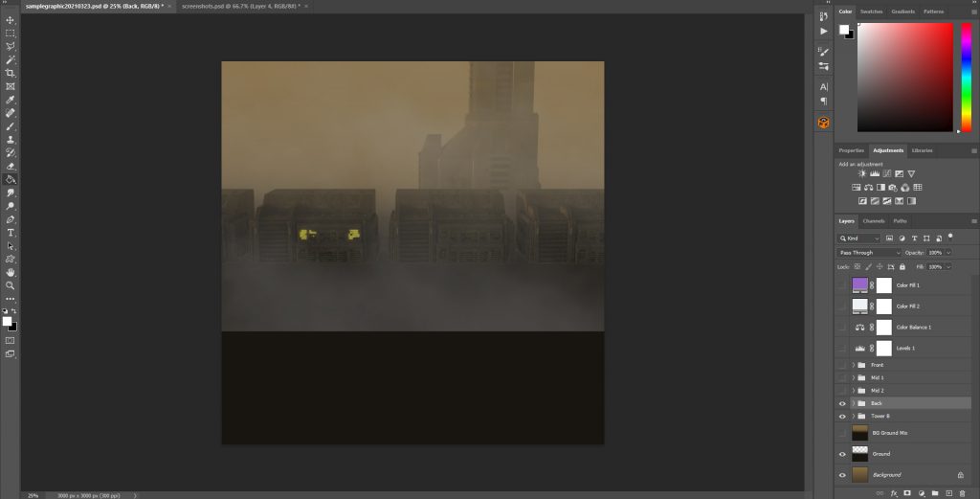The image size is (980, 499).
Task: Click the hue spectrum slider
Action: 967,78
